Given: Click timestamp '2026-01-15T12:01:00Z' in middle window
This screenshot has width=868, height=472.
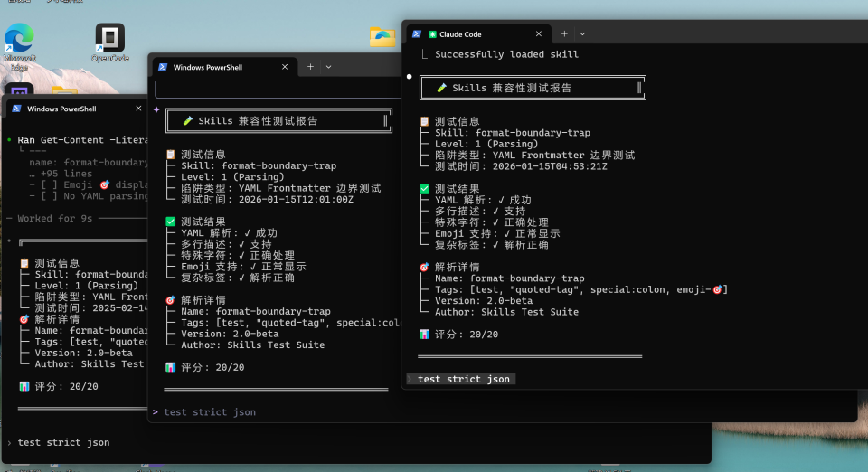Looking at the screenshot, I should pyautogui.click(x=296, y=199).
